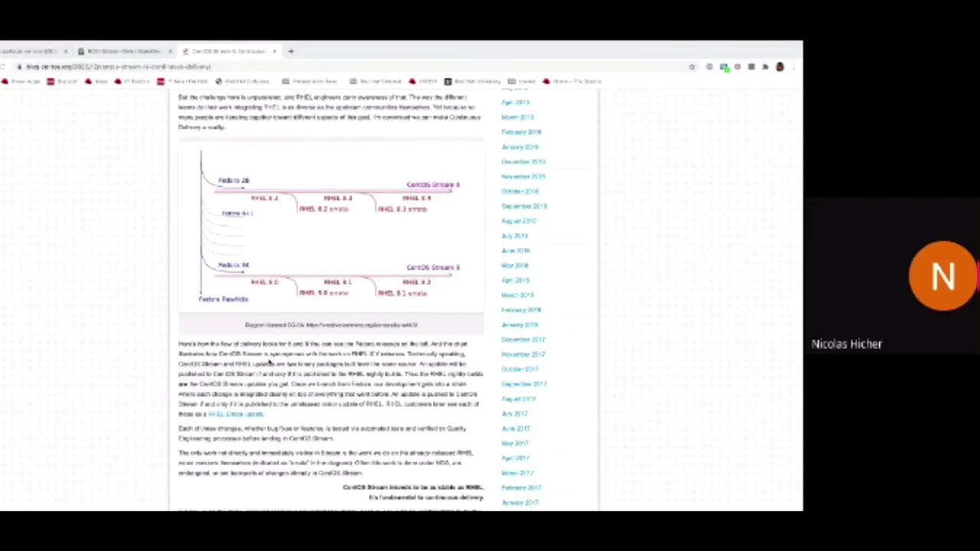The height and width of the screenshot is (551, 980).
Task: Open the July 2018 archive
Action: (514, 236)
